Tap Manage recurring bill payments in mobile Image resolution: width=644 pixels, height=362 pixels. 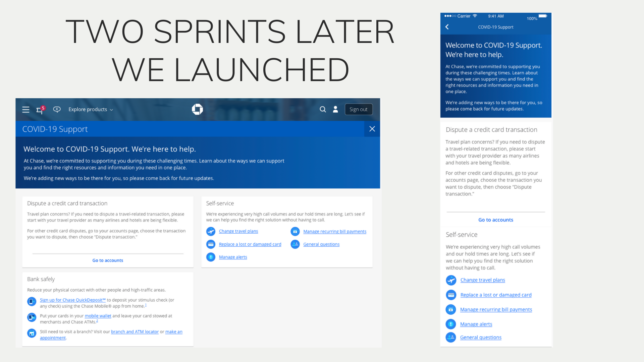coord(496,310)
